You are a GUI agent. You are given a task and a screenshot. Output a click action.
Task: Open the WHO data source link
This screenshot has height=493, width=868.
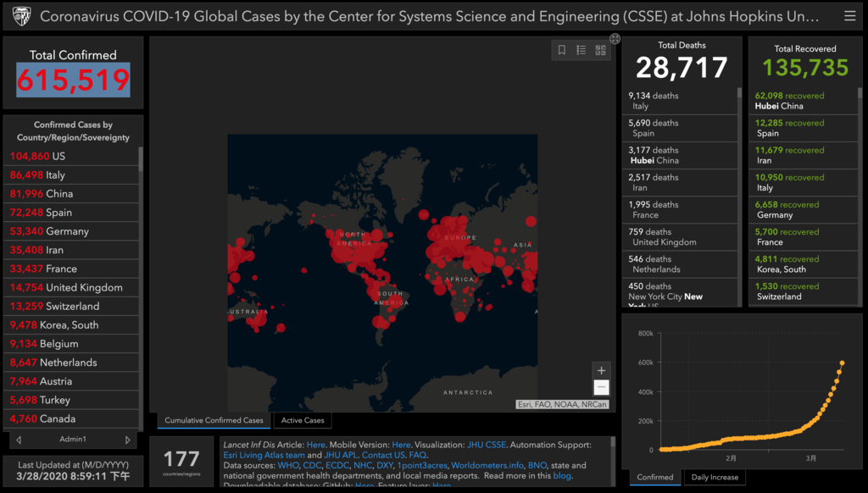coord(288,465)
